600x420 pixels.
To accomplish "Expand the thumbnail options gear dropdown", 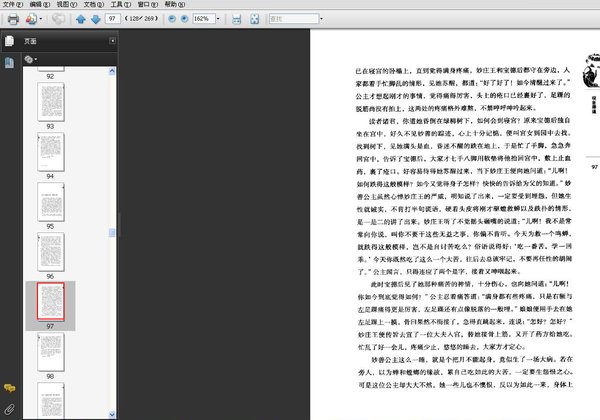I will [x=30, y=59].
